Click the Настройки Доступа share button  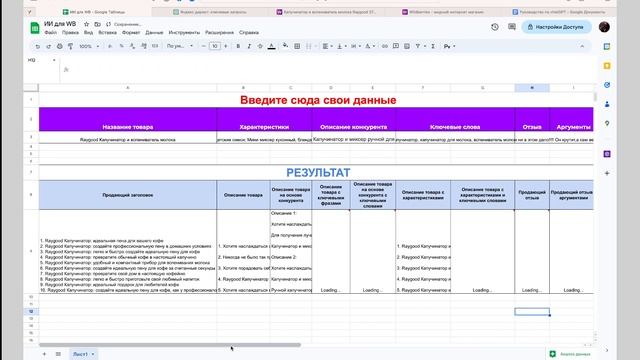pyautogui.click(x=556, y=27)
